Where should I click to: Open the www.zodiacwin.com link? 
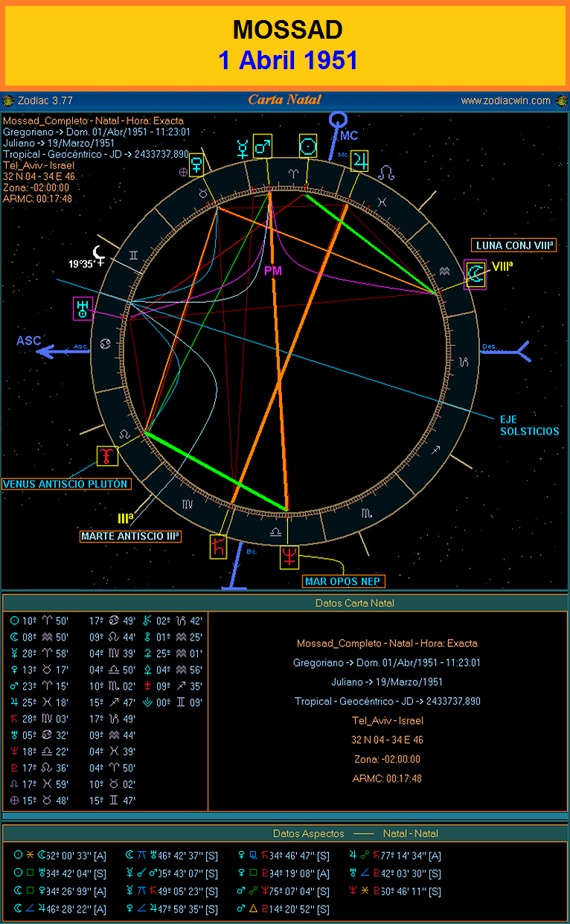pyautogui.click(x=506, y=100)
